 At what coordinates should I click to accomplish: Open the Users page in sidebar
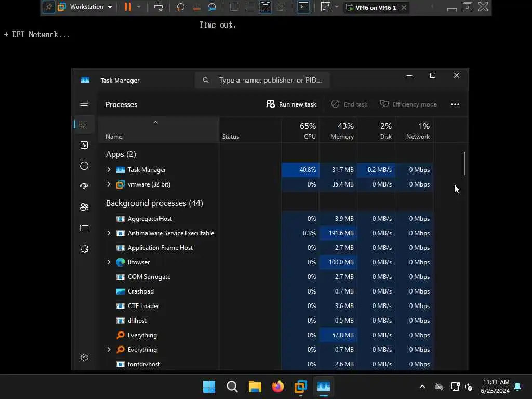pyautogui.click(x=84, y=207)
